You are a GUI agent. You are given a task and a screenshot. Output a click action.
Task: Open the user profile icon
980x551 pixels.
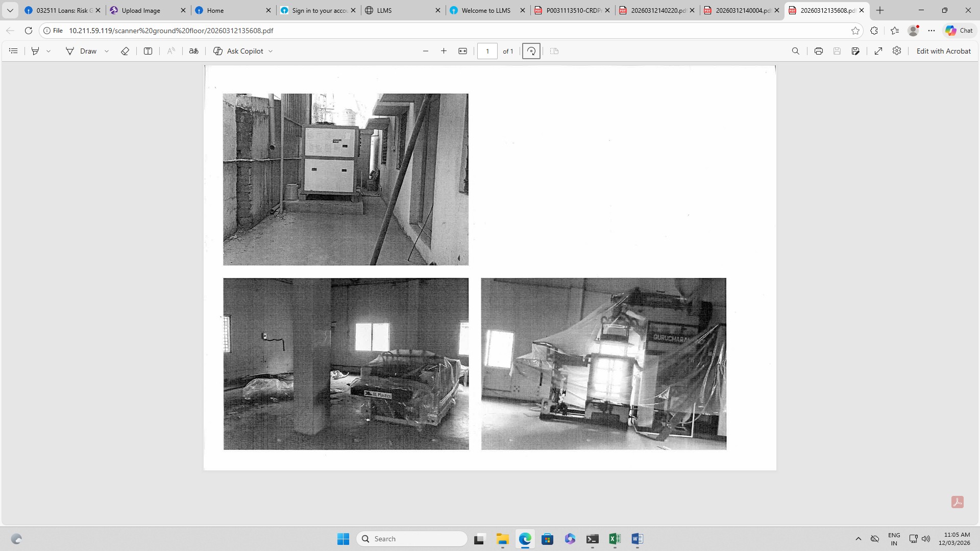[x=913, y=31]
